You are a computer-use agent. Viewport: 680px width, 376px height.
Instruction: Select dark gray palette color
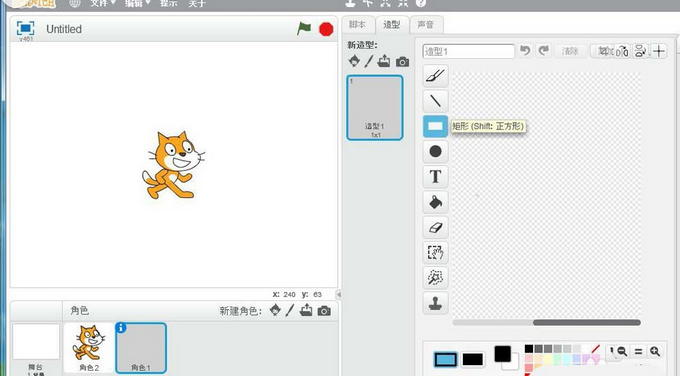click(x=539, y=349)
